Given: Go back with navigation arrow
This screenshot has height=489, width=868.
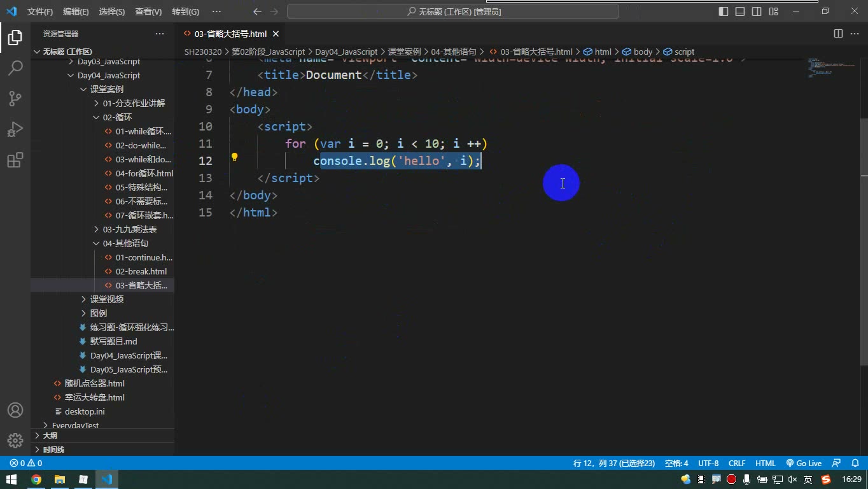Looking at the screenshot, I should 257,11.
